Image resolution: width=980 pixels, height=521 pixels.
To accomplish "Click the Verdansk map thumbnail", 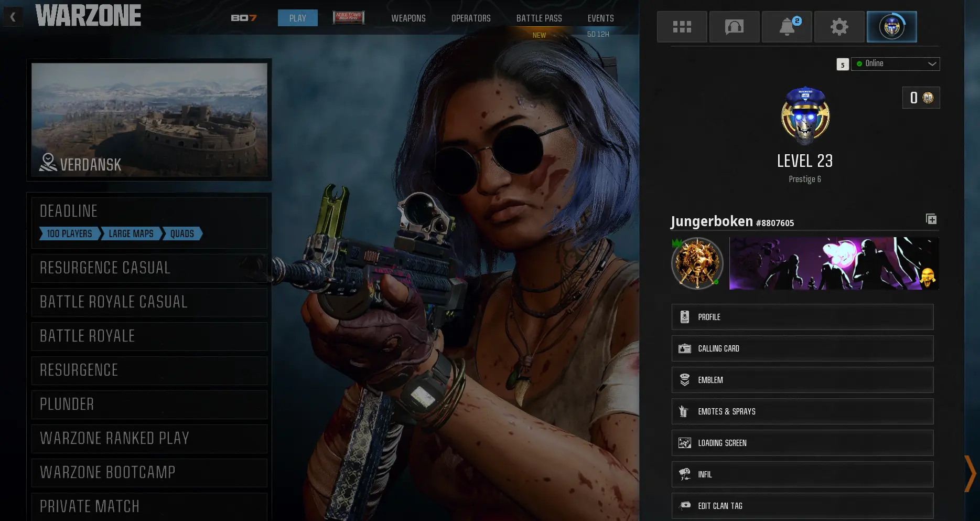I will tap(149, 120).
